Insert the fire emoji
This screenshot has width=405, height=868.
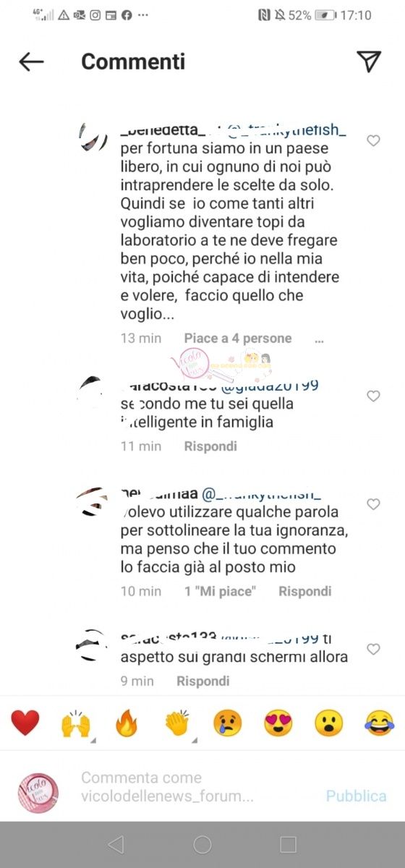[127, 723]
